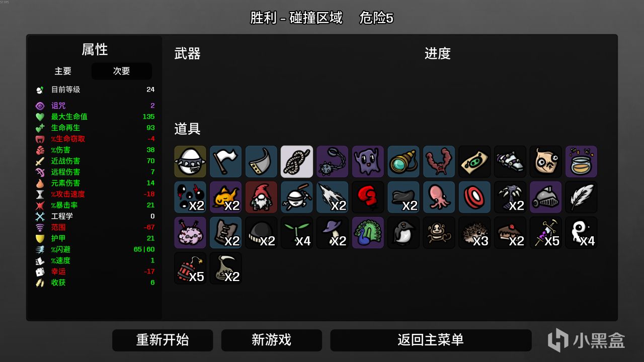This screenshot has height=362, width=644.
Task: Click the brass spyglass item icon
Action: click(x=404, y=162)
